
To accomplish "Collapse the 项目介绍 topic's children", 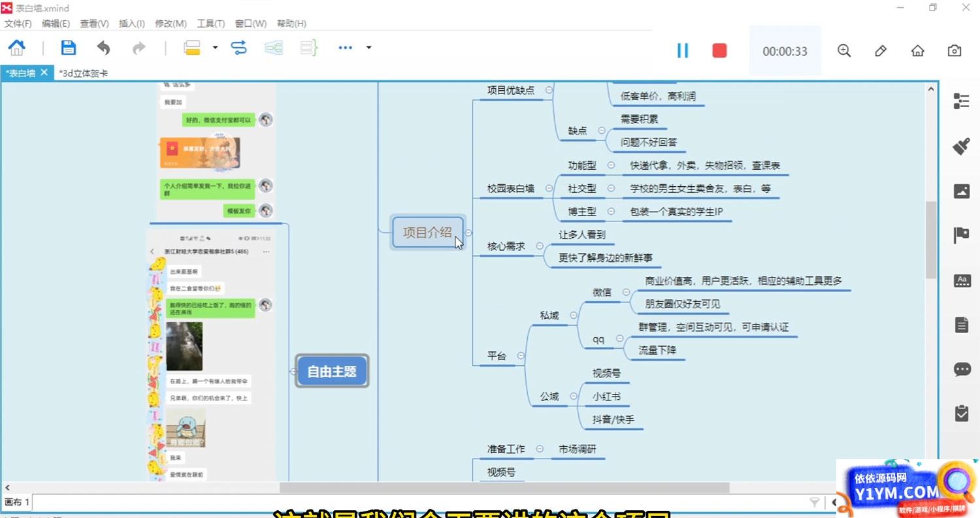I will pos(468,233).
